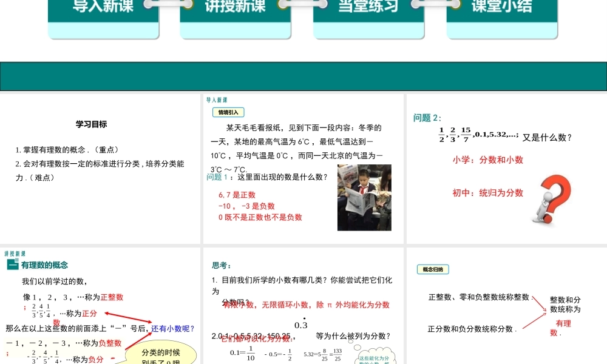
Task: Click the cloud callout 这些能化为分
Action: tap(374, 355)
